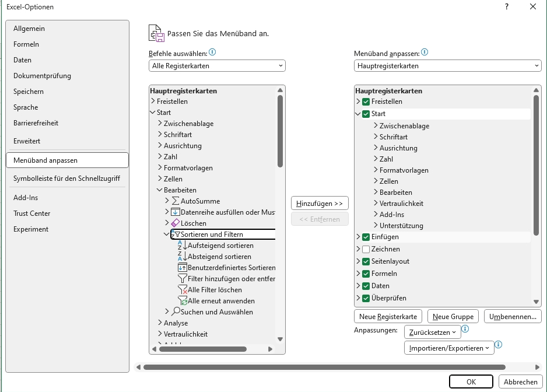Click the ribbon customization header icon
Viewport: 547px width, 392px height.
click(x=156, y=33)
